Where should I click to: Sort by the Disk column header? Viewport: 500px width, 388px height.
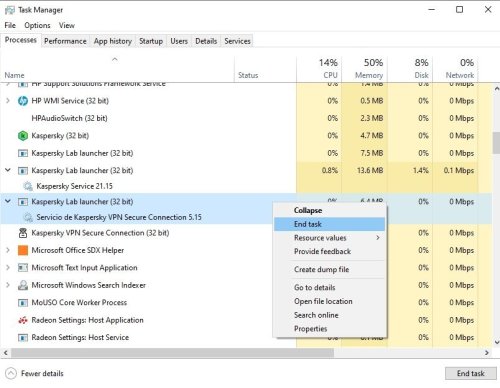410,69
